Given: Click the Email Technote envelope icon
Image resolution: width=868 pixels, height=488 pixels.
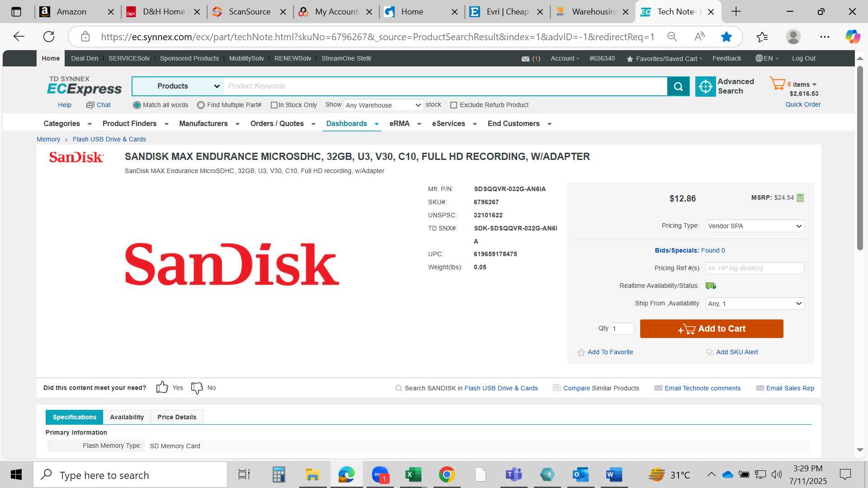Looking at the screenshot, I should point(658,388).
